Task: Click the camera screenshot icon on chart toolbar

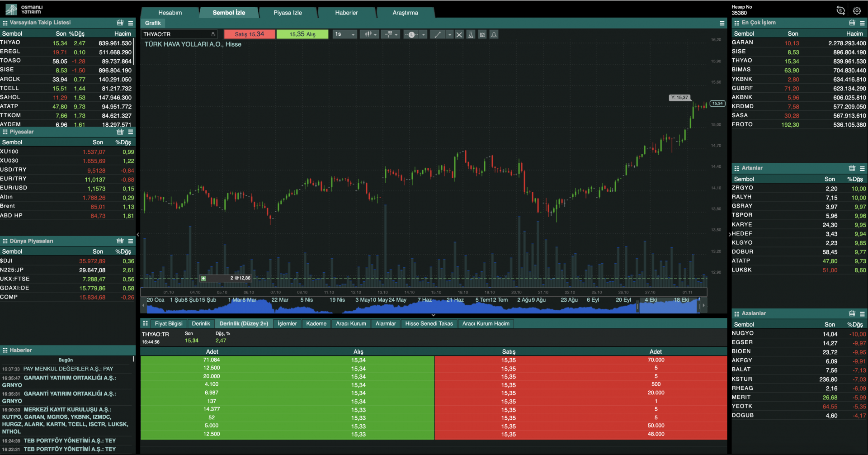Action: (482, 34)
